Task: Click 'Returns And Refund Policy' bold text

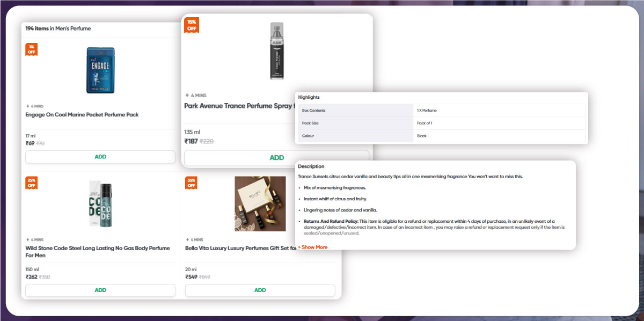Action: click(x=331, y=221)
